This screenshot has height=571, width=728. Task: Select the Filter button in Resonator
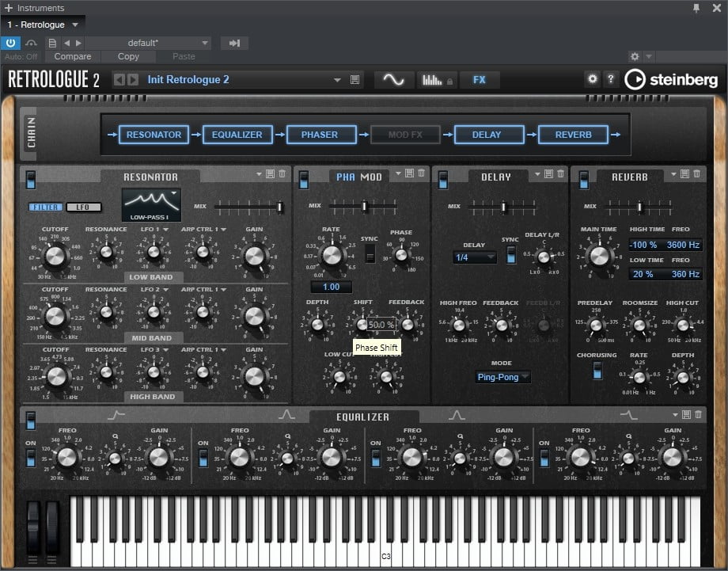click(46, 207)
